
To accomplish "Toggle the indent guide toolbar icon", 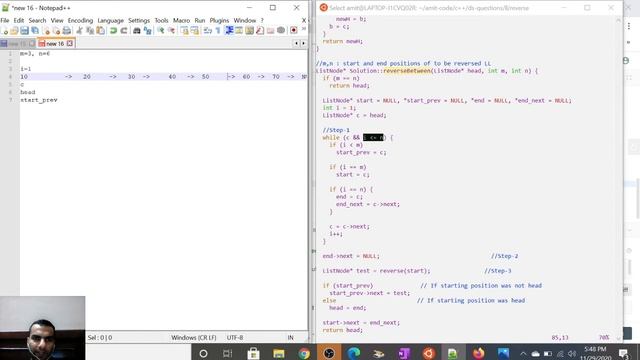I will tap(229, 31).
